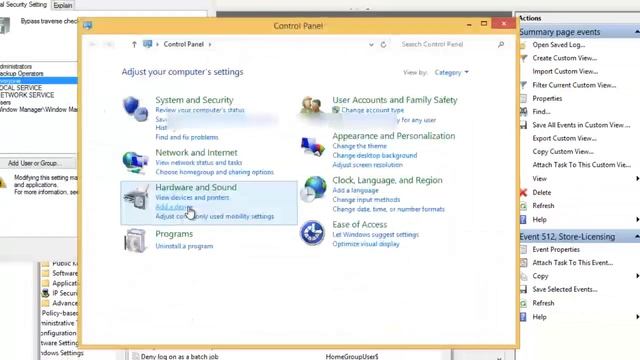
Task: Click the Filter Current Custom View funnel icon
Action: (523, 85)
